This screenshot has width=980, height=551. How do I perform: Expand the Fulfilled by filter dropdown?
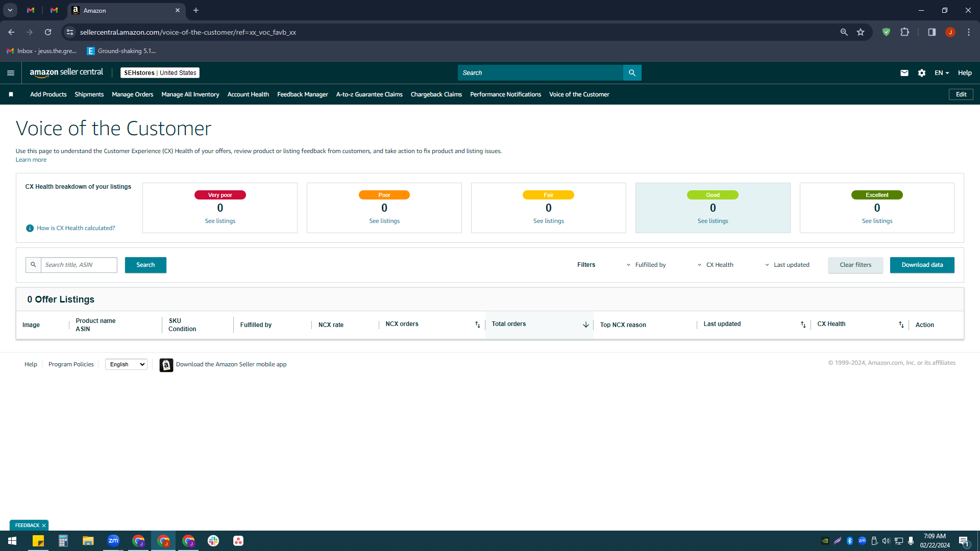pyautogui.click(x=646, y=265)
